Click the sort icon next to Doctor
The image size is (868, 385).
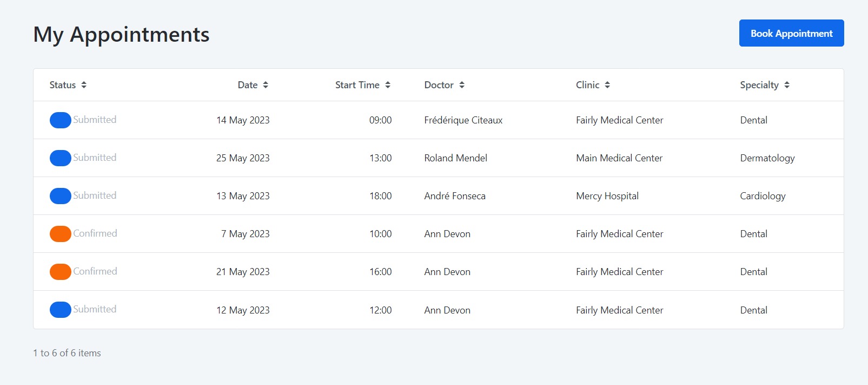462,85
